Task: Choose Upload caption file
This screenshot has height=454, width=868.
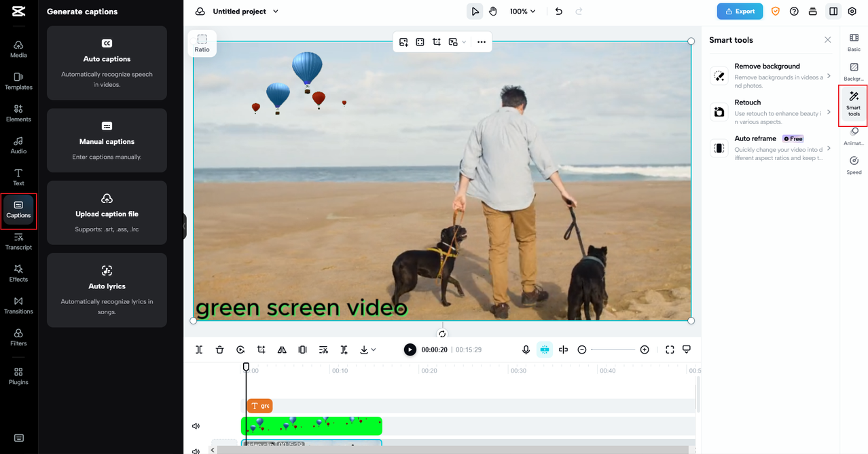Action: [x=107, y=213]
